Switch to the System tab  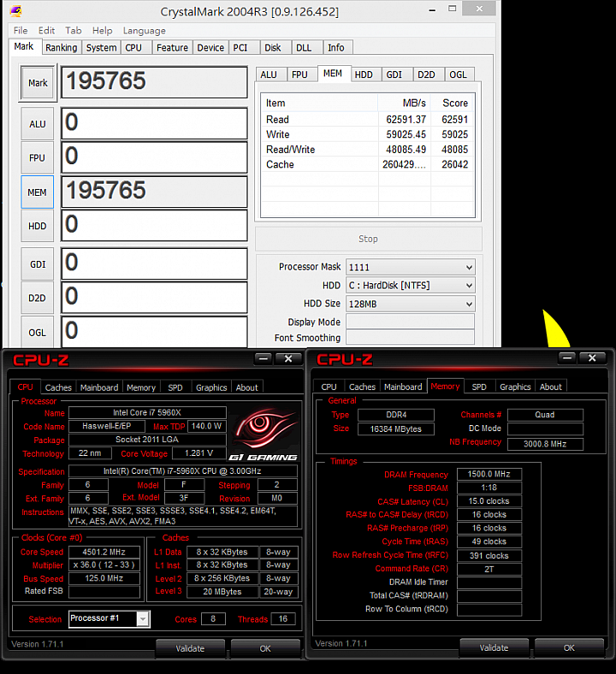click(x=101, y=48)
